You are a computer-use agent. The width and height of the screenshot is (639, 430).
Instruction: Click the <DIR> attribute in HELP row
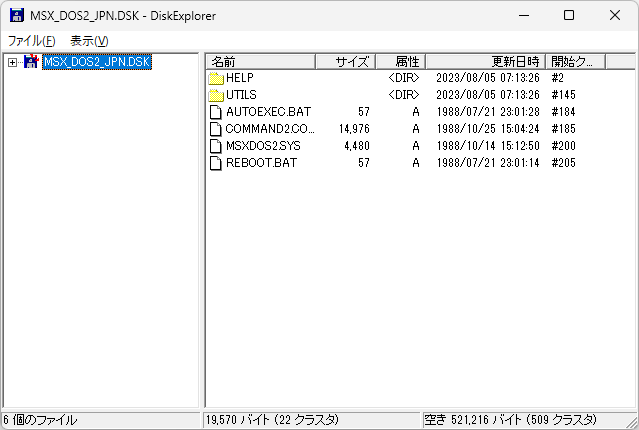coord(403,78)
